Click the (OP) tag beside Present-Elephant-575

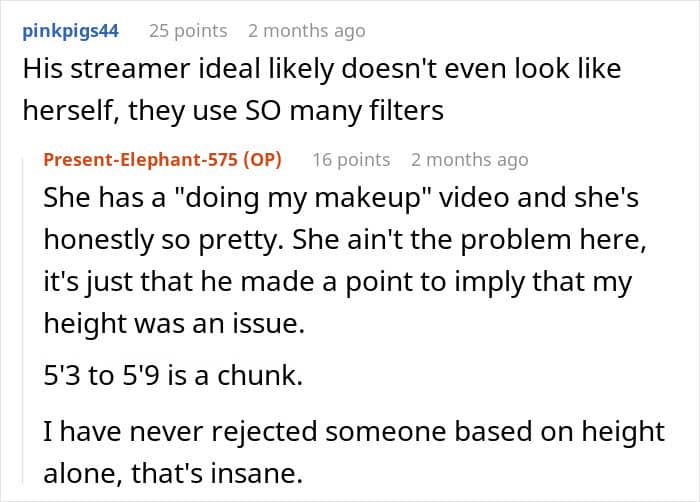click(262, 159)
